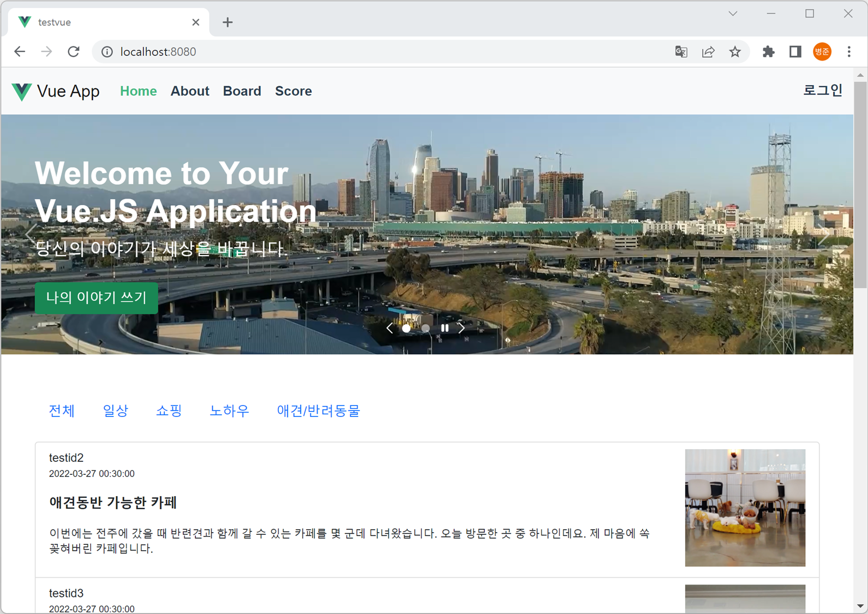Open a new browser tab
868x614 pixels.
pyautogui.click(x=228, y=22)
